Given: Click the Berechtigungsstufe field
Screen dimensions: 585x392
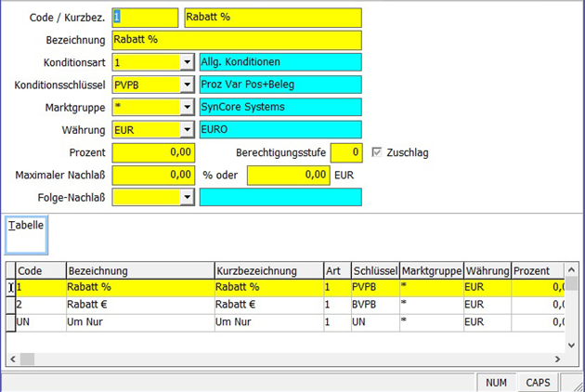Looking at the screenshot, I should click(345, 152).
